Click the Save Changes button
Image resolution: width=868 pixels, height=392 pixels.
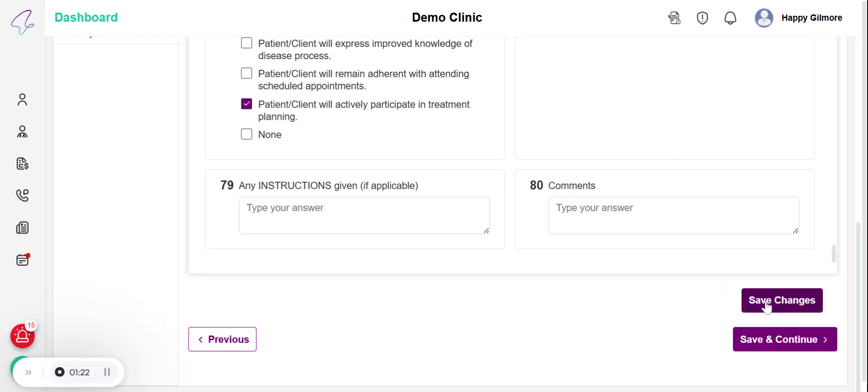click(782, 300)
